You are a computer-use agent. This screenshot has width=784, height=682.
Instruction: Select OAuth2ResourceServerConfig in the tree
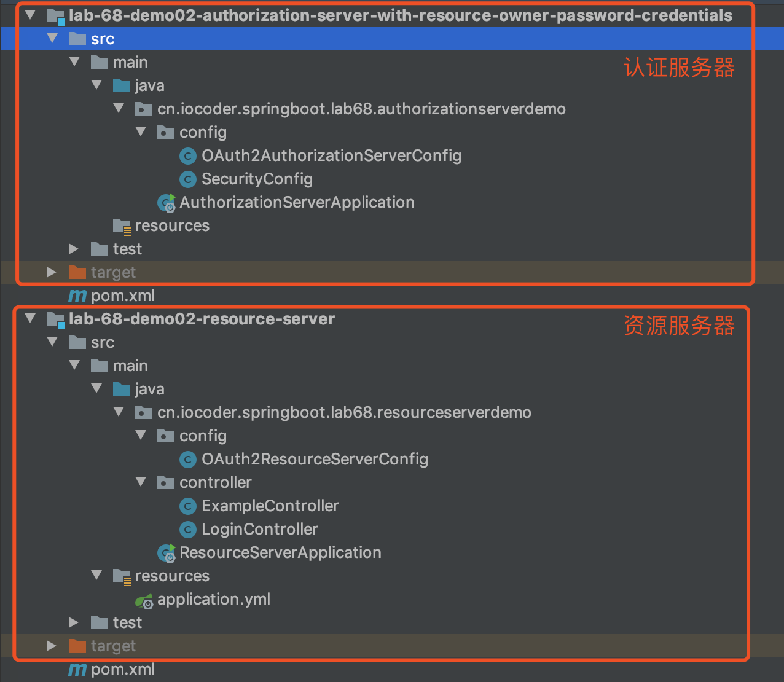pos(315,460)
